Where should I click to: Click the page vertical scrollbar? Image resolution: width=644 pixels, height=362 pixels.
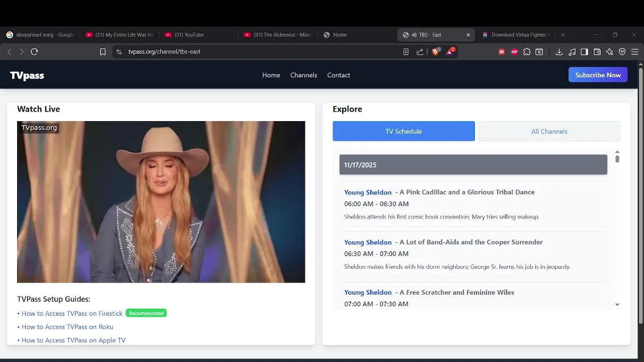640,196
